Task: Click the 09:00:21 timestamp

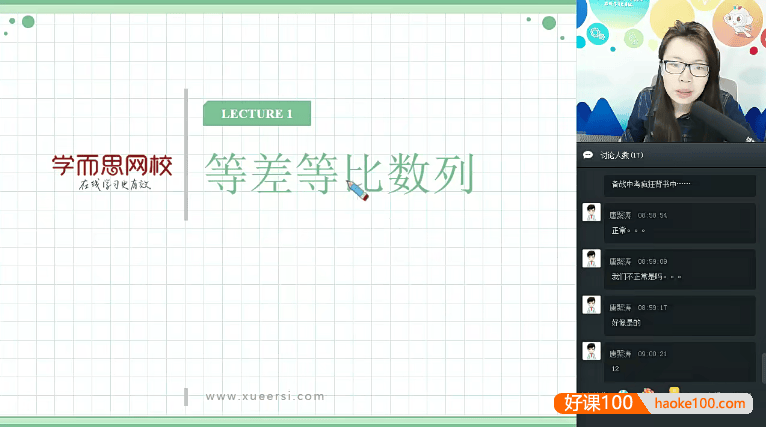Action: 652,353
